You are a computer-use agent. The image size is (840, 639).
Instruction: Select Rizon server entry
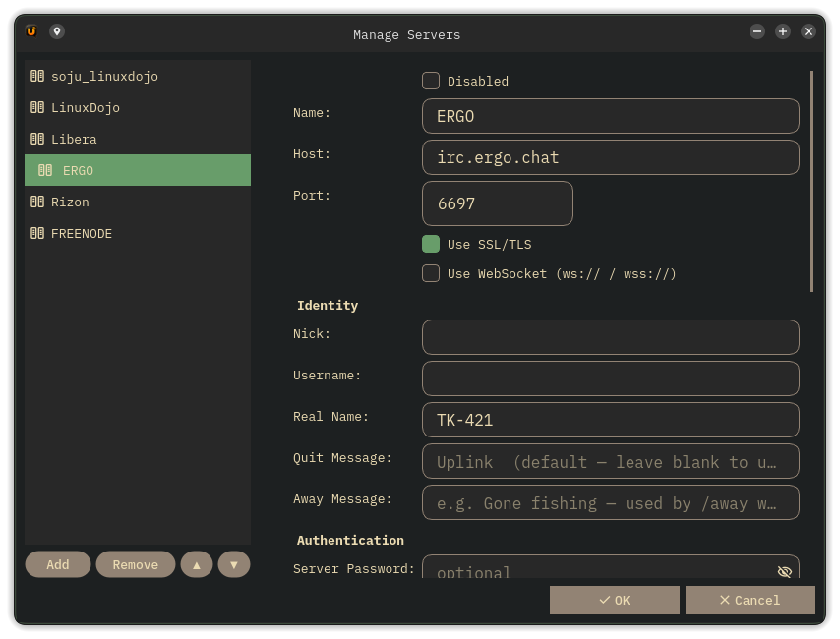138,202
